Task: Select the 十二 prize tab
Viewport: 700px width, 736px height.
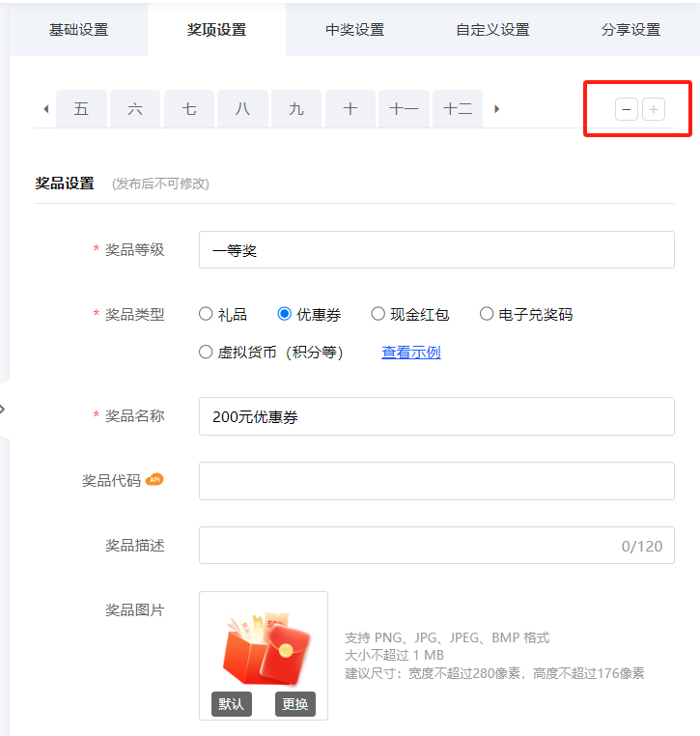Action: tap(458, 109)
